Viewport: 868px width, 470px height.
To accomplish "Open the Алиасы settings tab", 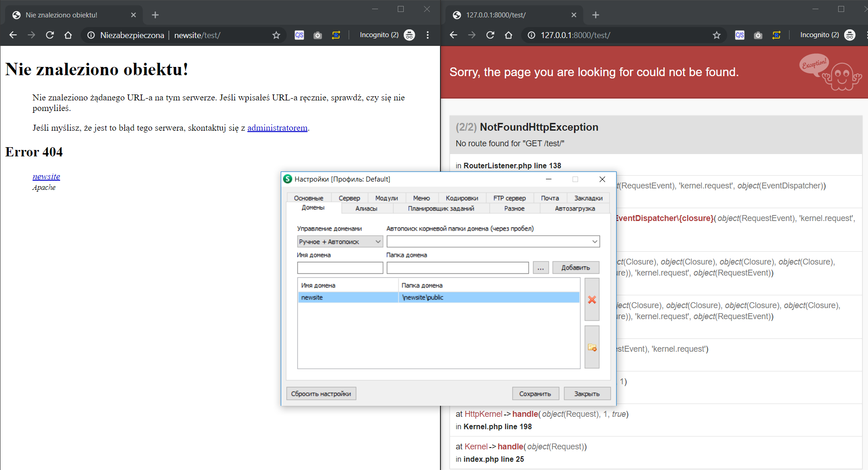I will [366, 209].
